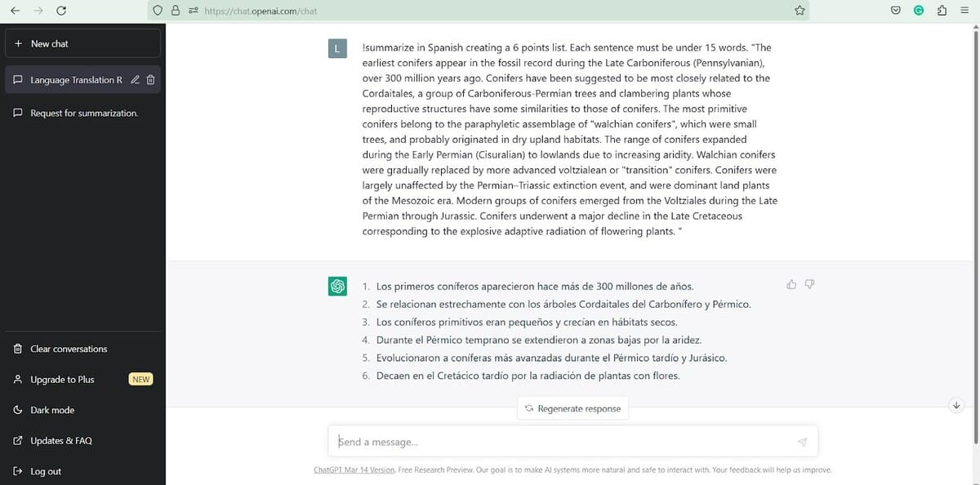Viewport: 980px width, 485px height.
Task: Open the Firefox extensions puzzle icon
Action: pos(942,11)
